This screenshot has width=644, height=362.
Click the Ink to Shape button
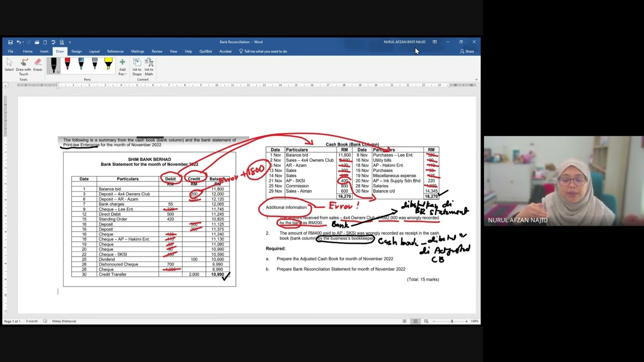(x=137, y=67)
